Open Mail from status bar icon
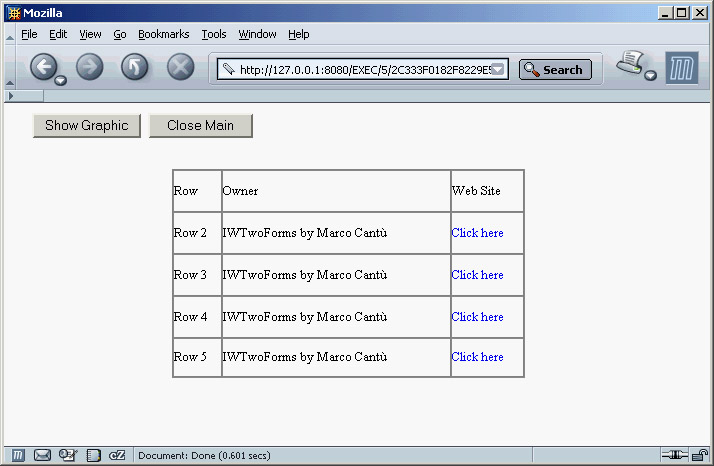The width and height of the screenshot is (714, 466). pos(42,455)
